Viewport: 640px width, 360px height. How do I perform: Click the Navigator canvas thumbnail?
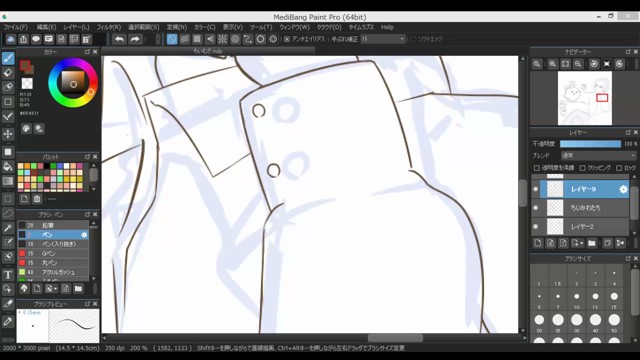(x=584, y=98)
